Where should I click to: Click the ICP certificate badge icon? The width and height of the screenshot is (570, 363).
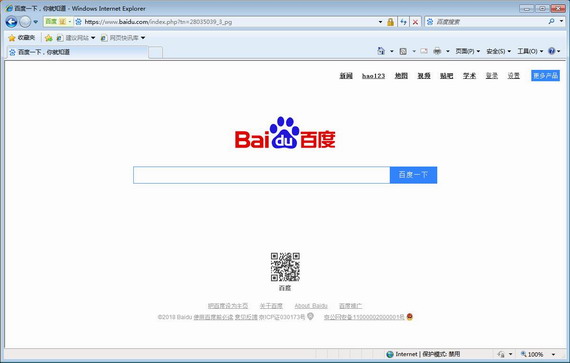point(310,316)
